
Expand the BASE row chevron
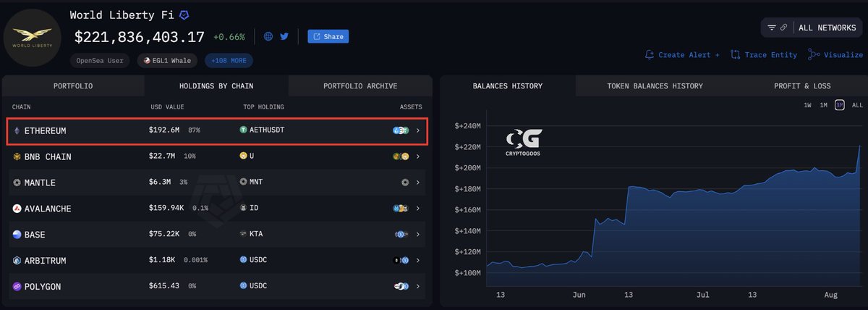pyautogui.click(x=418, y=235)
